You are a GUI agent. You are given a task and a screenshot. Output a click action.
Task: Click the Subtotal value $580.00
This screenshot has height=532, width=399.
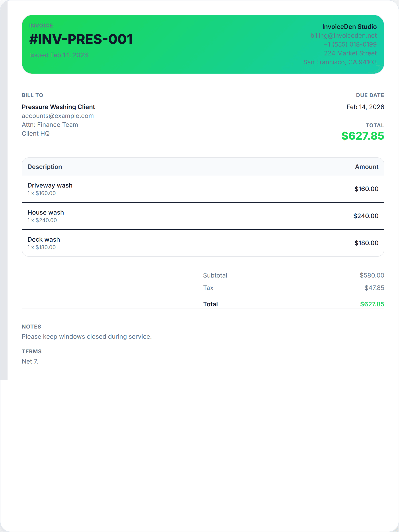[x=372, y=275]
